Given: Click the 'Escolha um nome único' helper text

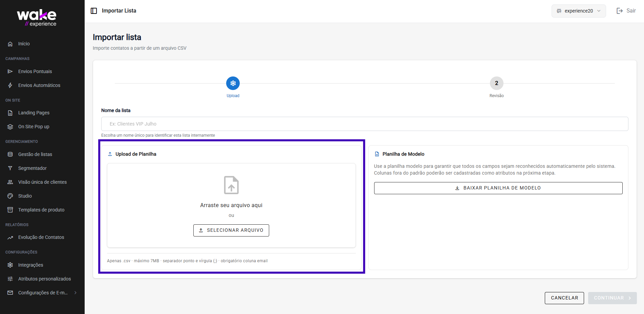Looking at the screenshot, I should 158,135.
